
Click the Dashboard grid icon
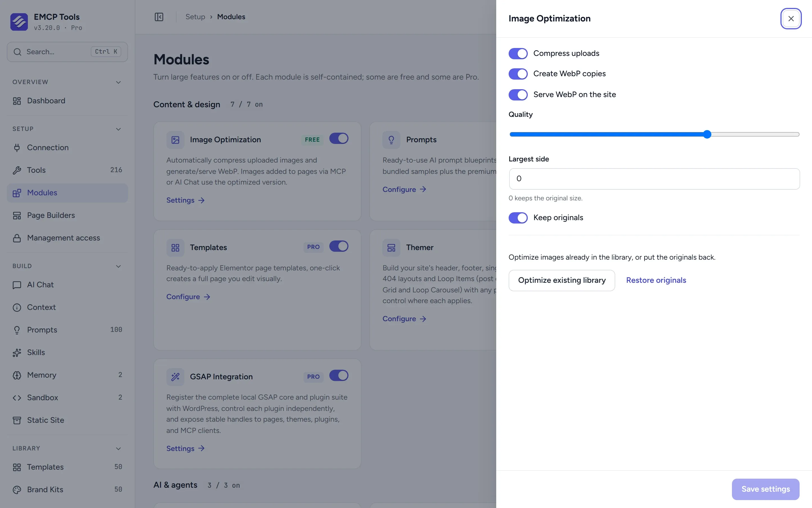[x=17, y=101]
